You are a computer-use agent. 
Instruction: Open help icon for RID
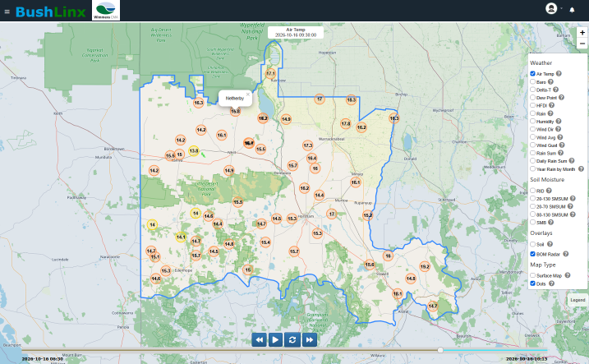[550, 191]
